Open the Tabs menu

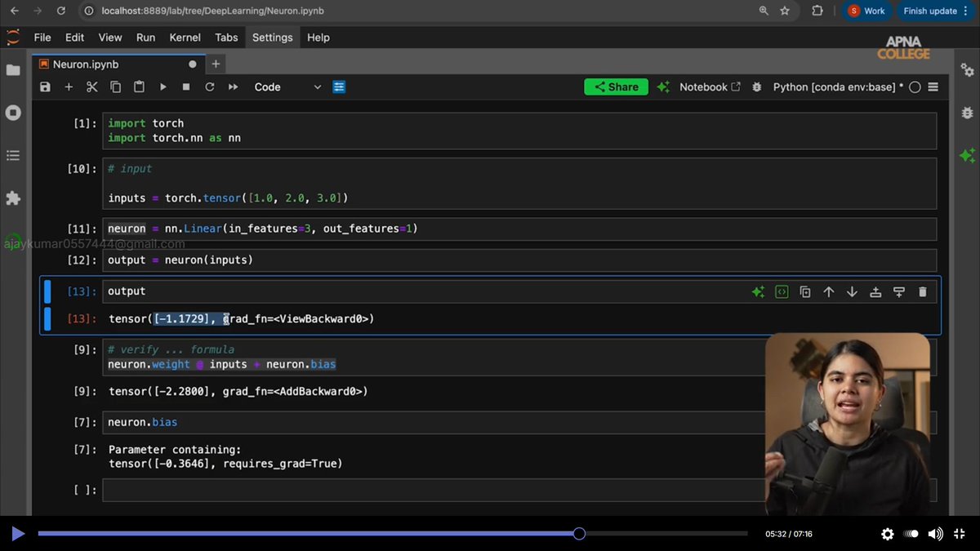(x=227, y=38)
